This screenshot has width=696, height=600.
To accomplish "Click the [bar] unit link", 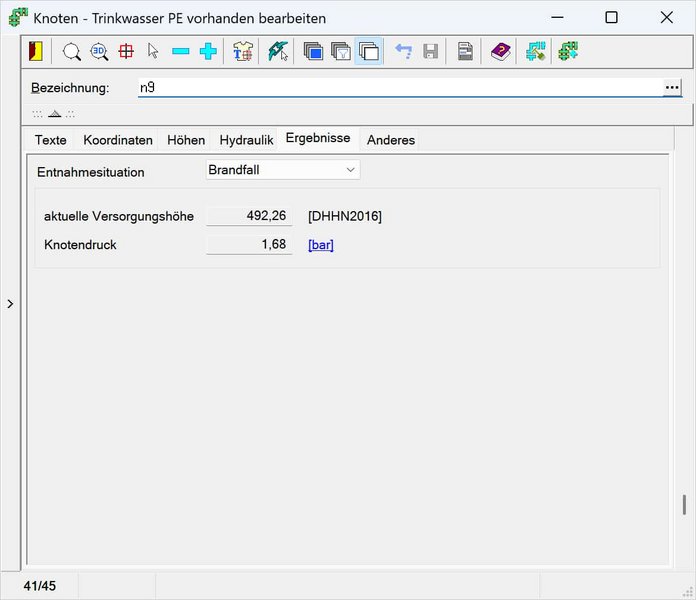I will point(320,245).
